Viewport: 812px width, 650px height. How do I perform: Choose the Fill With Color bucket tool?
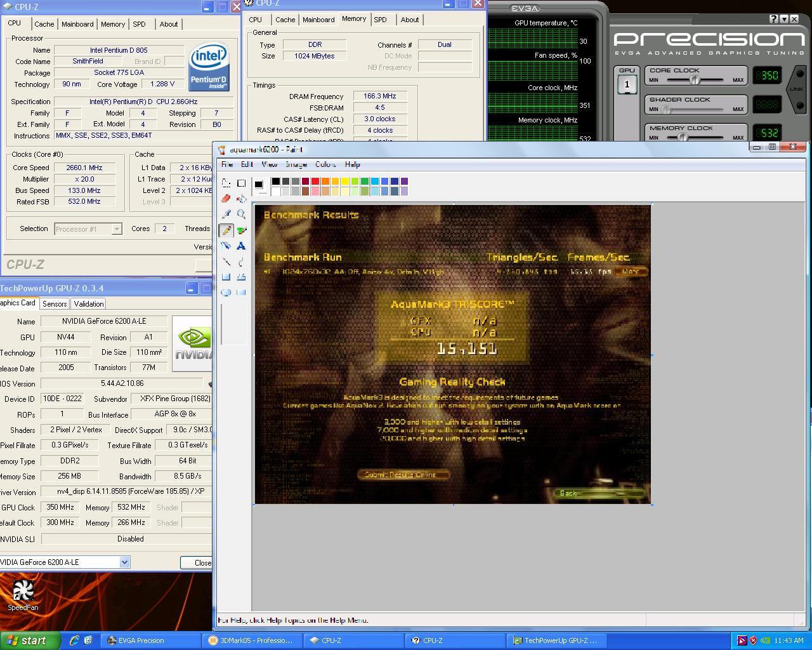click(x=241, y=199)
